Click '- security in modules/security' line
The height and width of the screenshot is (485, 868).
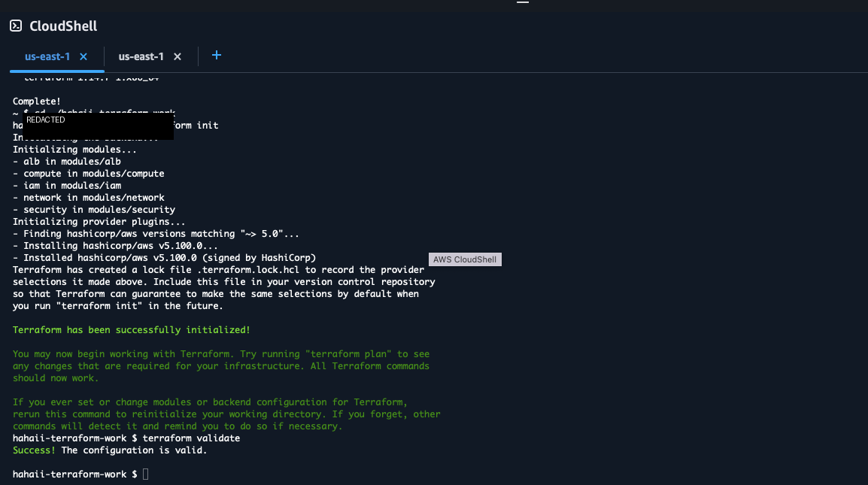[93, 210]
